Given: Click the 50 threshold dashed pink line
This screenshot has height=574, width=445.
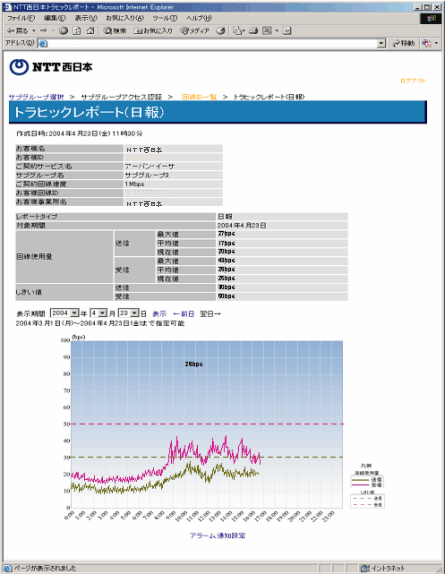Looking at the screenshot, I should coord(207,424).
